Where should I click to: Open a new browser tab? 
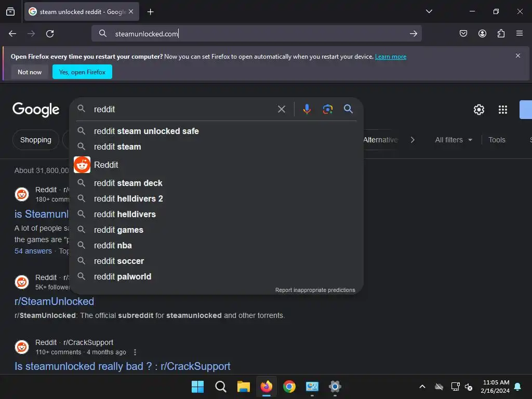tap(150, 12)
